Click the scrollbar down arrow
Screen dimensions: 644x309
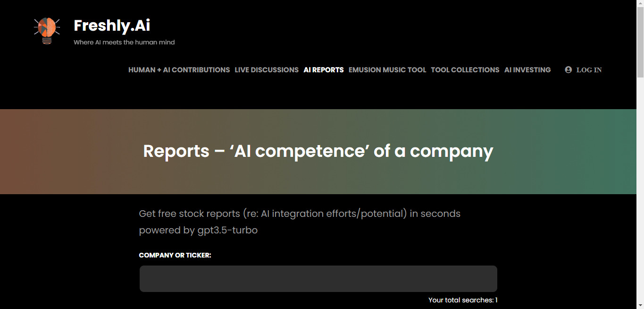click(x=640, y=305)
